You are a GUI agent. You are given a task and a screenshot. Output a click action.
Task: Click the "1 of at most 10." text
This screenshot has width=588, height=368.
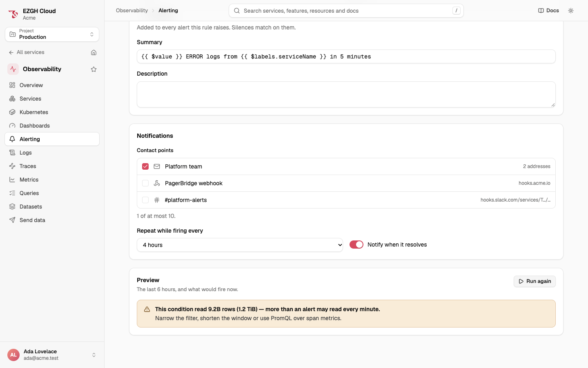click(156, 216)
